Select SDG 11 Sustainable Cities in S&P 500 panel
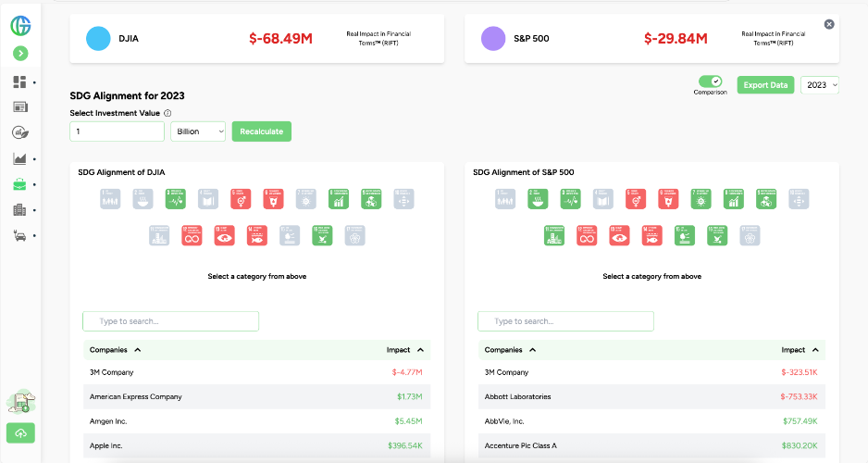Viewport: 868px width, 463px height. click(x=554, y=235)
